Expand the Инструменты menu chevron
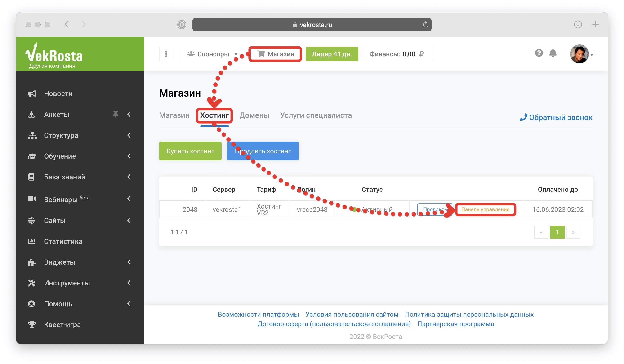Viewport: 624px width, 364px height. [129, 283]
